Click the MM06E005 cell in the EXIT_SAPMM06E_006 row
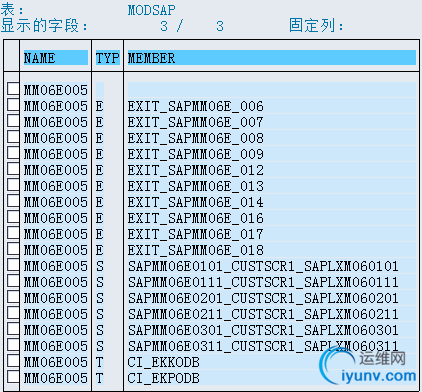The width and height of the screenshot is (422, 392). (x=56, y=106)
